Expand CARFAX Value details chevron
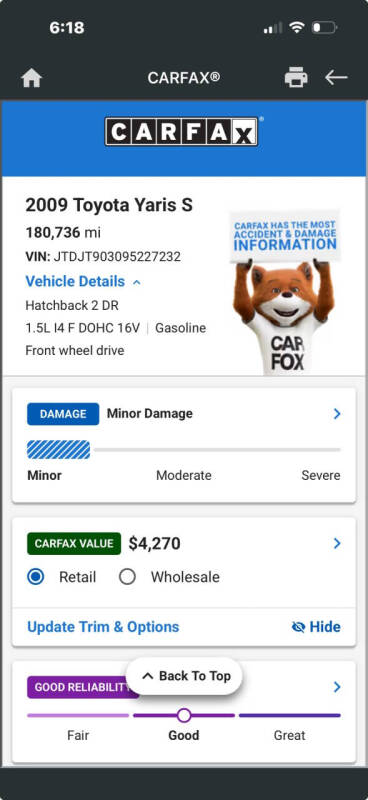 click(x=337, y=543)
